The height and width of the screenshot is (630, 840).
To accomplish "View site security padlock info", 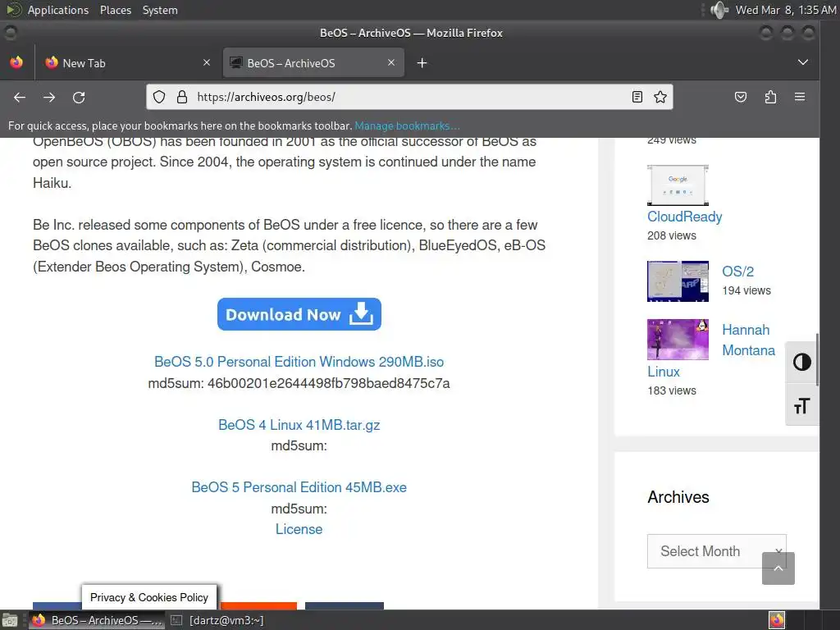I will tap(182, 97).
